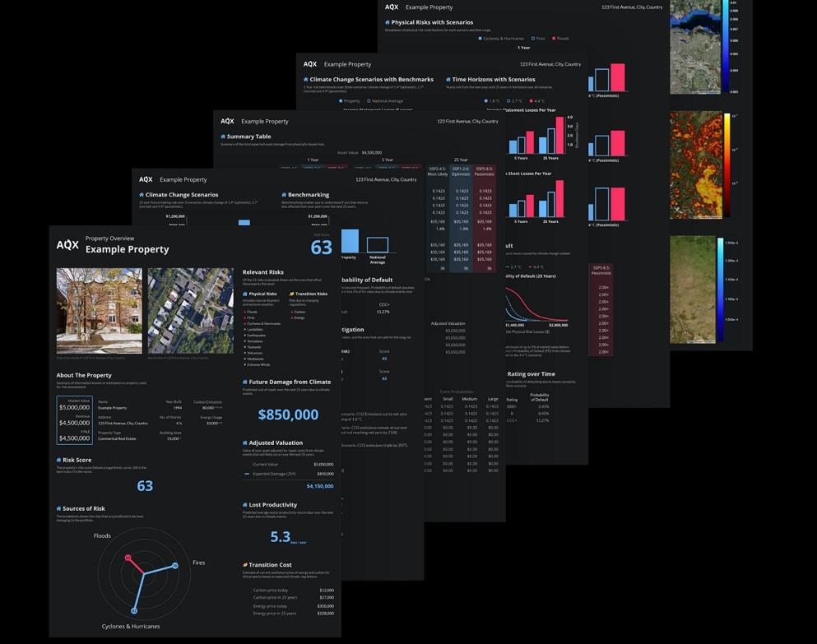Click the yellow icon beside Transition Risks
The height and width of the screenshot is (644, 817).
[292, 294]
